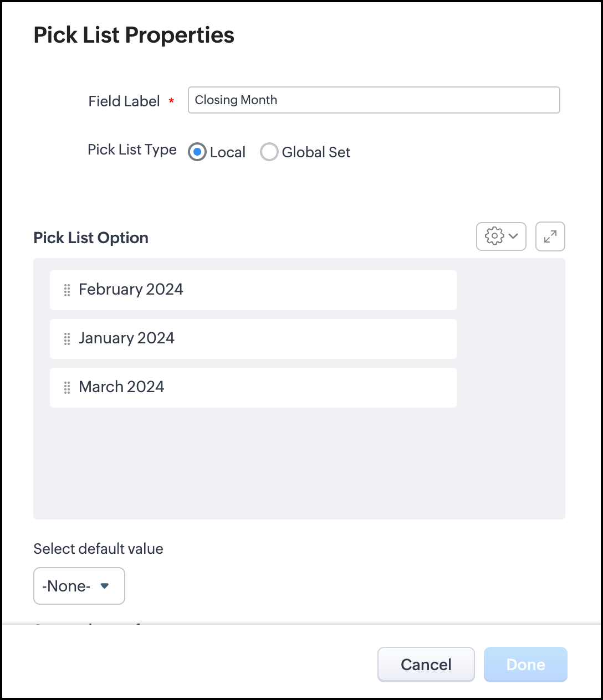Choose the Global Set radio button

[x=269, y=152]
